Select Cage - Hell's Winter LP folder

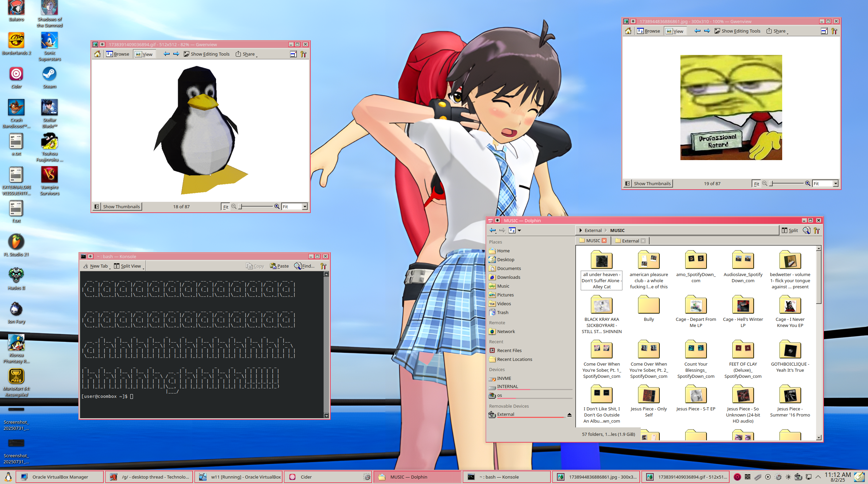pos(743,311)
